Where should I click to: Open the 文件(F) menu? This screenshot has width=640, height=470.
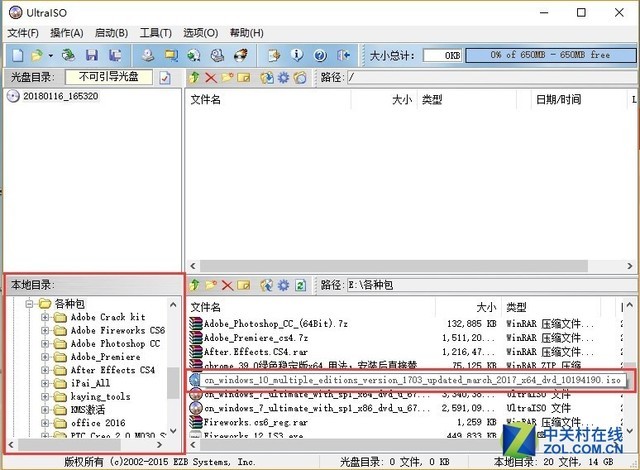(x=23, y=33)
